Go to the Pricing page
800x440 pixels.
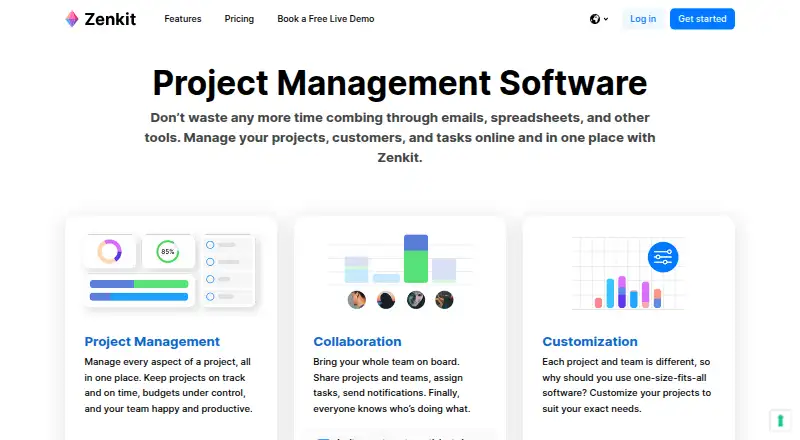tap(239, 19)
